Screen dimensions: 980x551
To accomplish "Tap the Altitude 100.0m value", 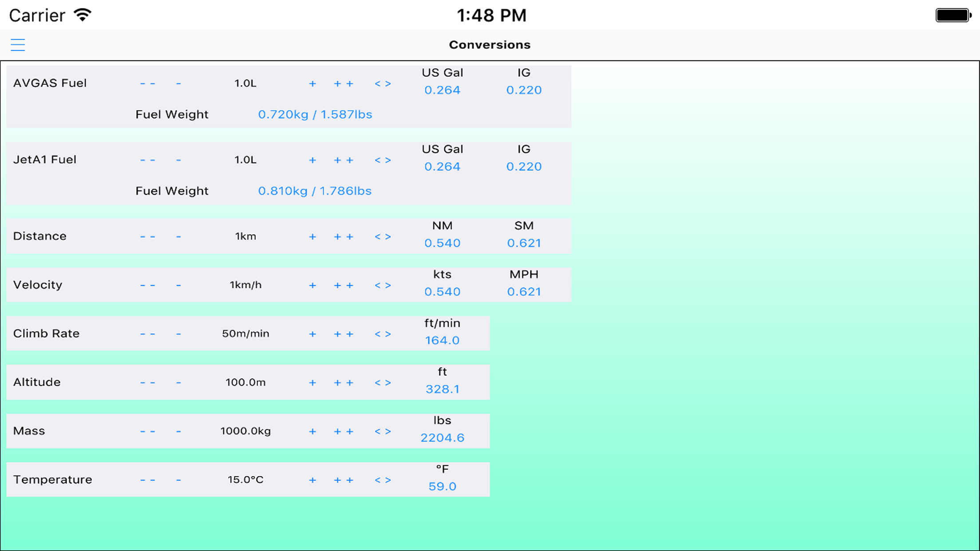I will [245, 382].
